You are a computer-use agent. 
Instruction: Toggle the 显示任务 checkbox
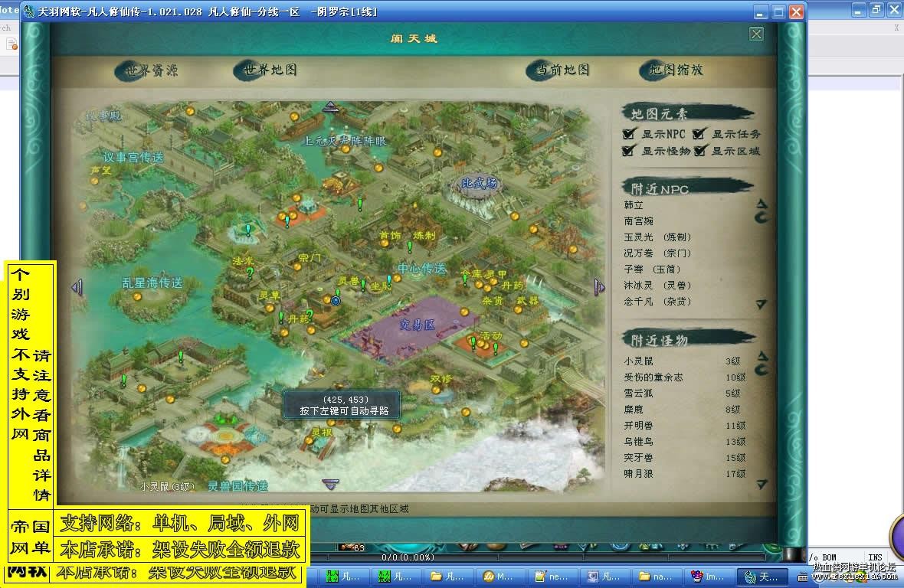point(699,134)
